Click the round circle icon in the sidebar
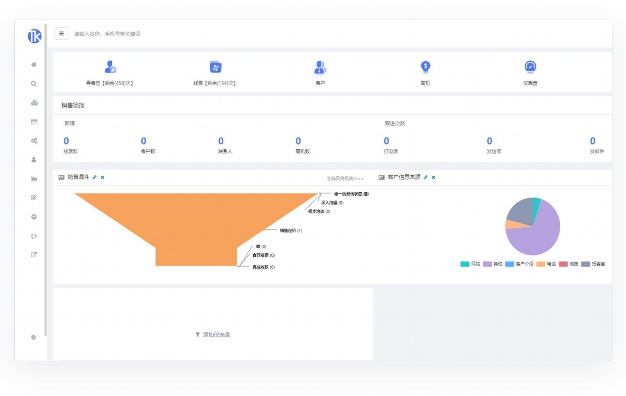Viewport: 626px width, 396px height. (x=34, y=217)
